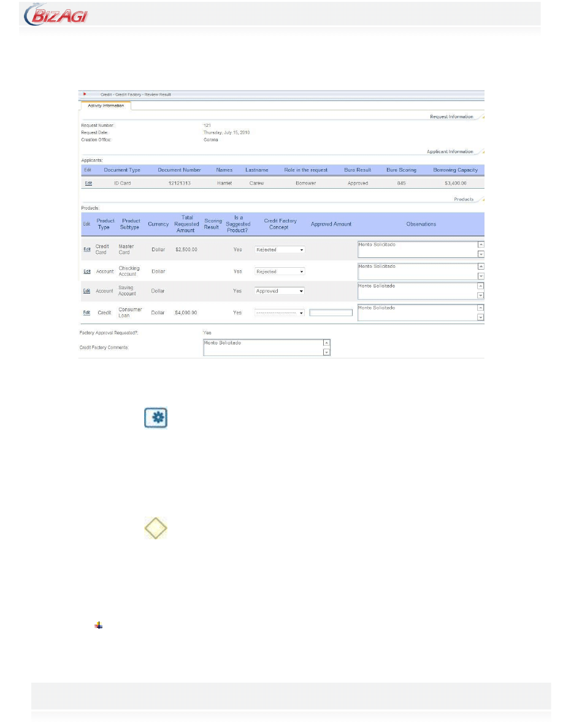Collapse the Applicant Information section
The height and width of the screenshot is (728, 563).
(481, 151)
